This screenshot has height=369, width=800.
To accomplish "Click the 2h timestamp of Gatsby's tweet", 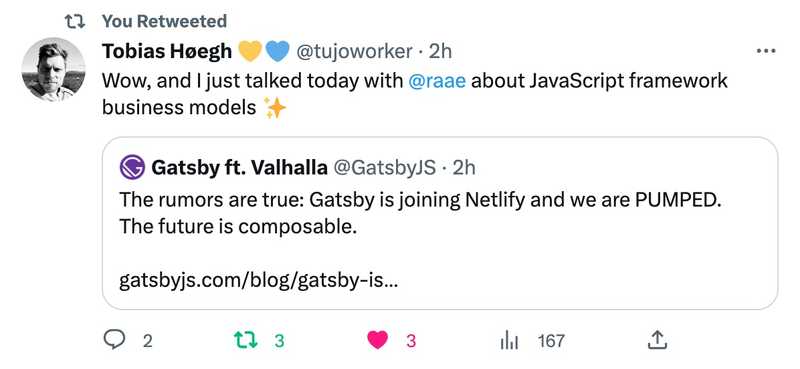I will tap(464, 167).
